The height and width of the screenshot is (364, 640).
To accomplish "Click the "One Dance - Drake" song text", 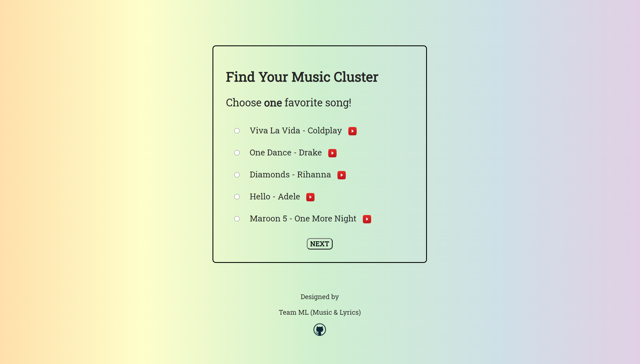I will pos(286,153).
